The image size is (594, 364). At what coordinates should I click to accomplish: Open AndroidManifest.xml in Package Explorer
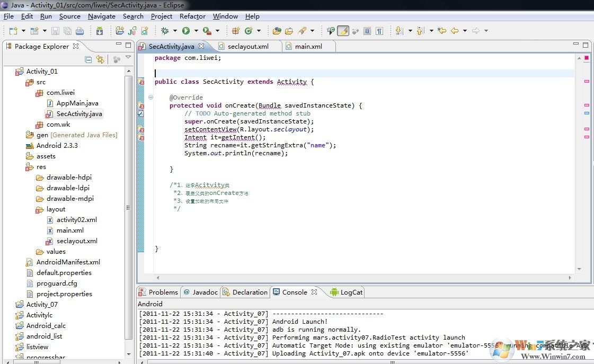[x=68, y=262]
